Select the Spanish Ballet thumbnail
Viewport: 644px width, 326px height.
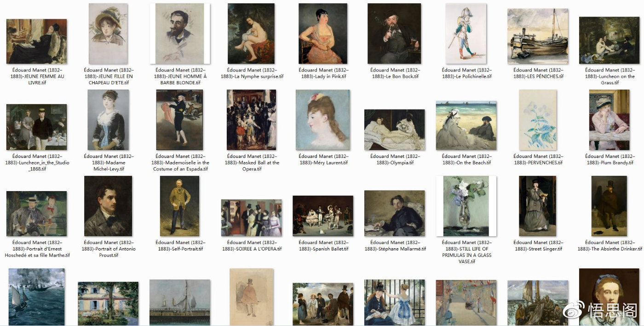[x=323, y=216]
